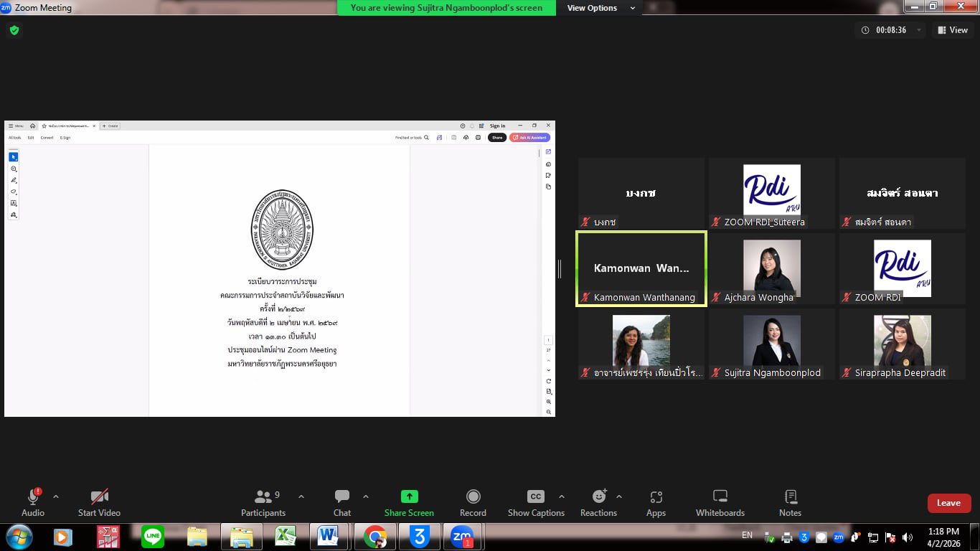
Task: Open the Apps panel
Action: coord(656,502)
